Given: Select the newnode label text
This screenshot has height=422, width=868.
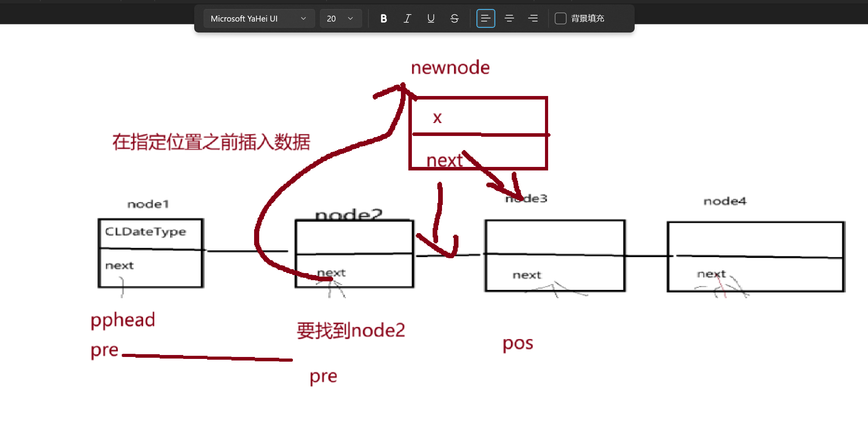Looking at the screenshot, I should coord(450,67).
